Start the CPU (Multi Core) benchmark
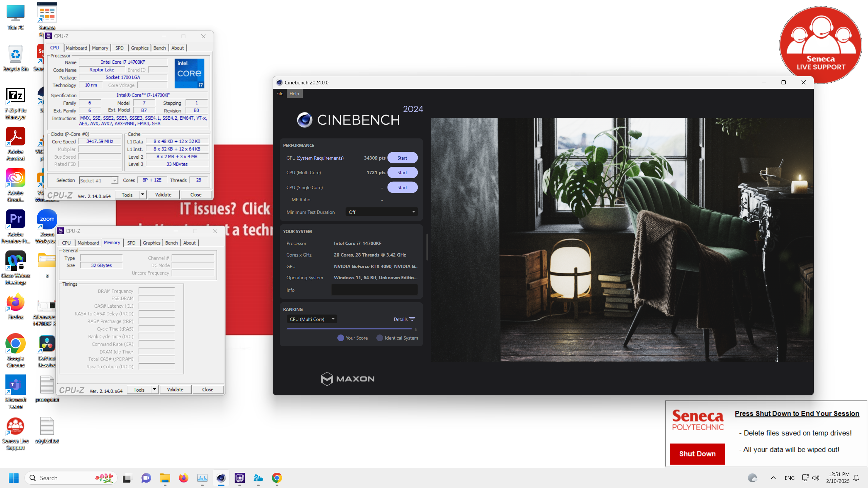The image size is (868, 488). (402, 172)
